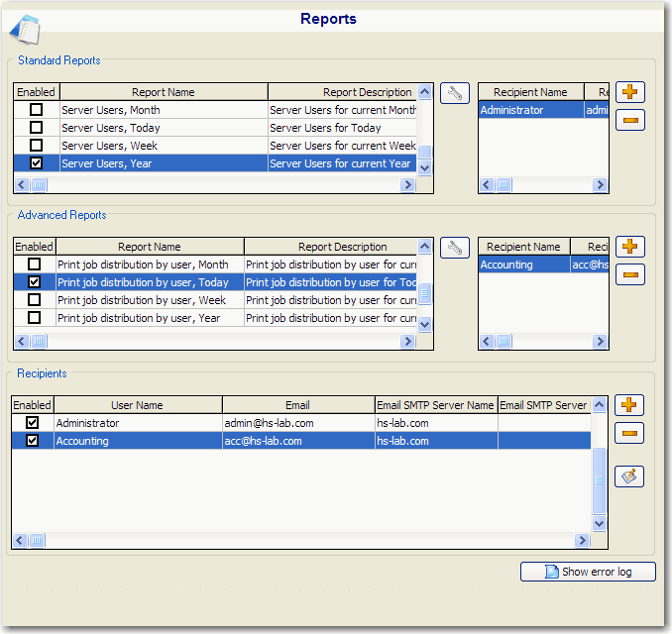Click Recipient Name header in Standard Reports

point(531,92)
